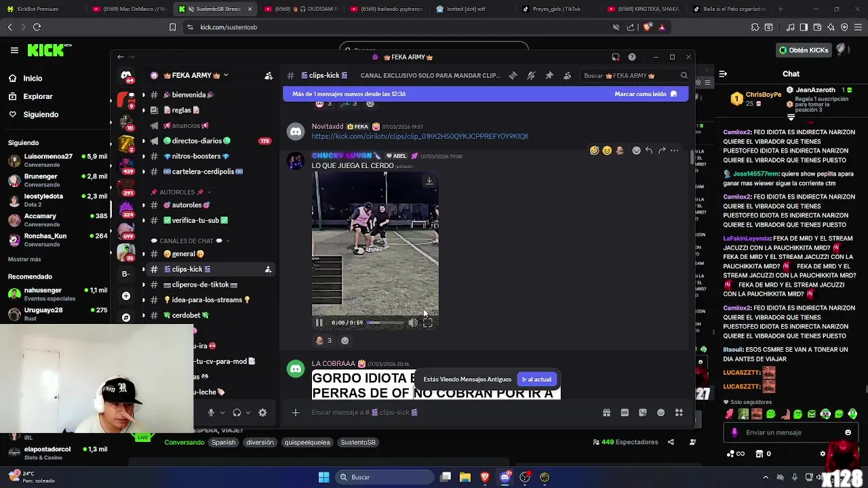Image resolution: width=868 pixels, height=488 pixels.
Task: Open directos-diarios channel
Action: click(x=210, y=141)
